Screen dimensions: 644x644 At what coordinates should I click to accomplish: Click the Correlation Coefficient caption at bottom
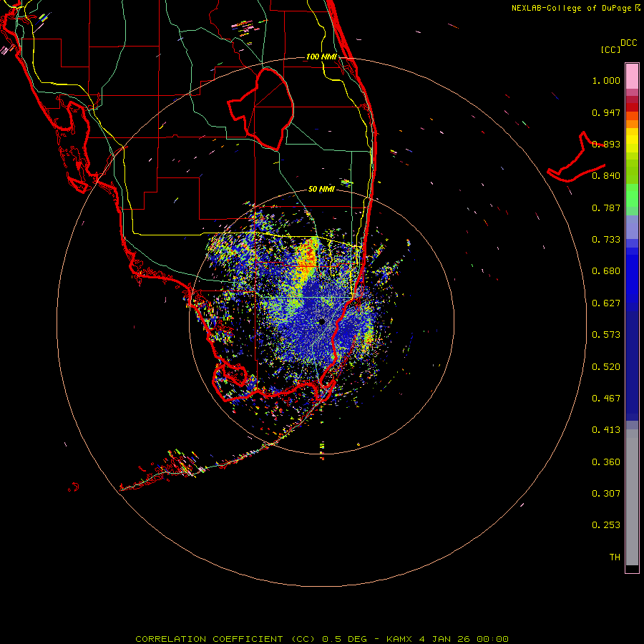click(x=322, y=639)
